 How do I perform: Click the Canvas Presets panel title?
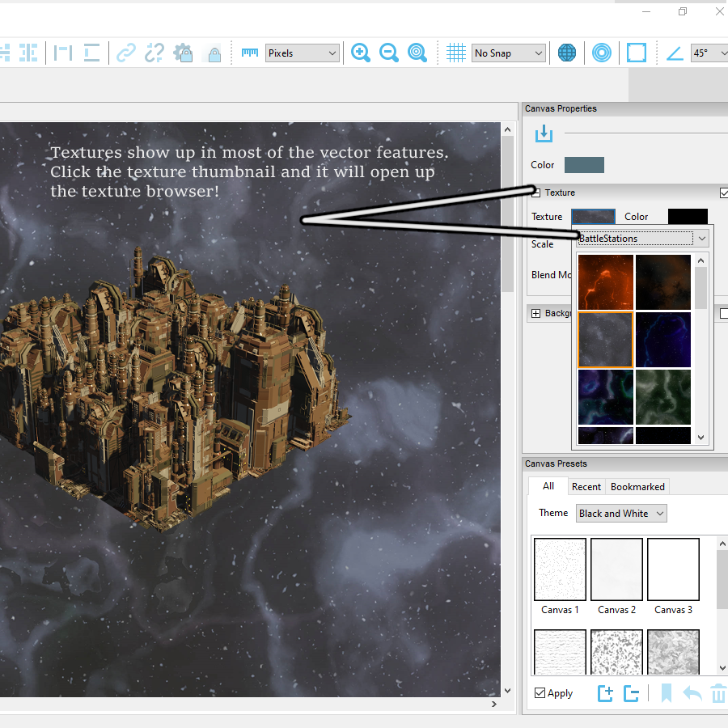[x=556, y=463]
